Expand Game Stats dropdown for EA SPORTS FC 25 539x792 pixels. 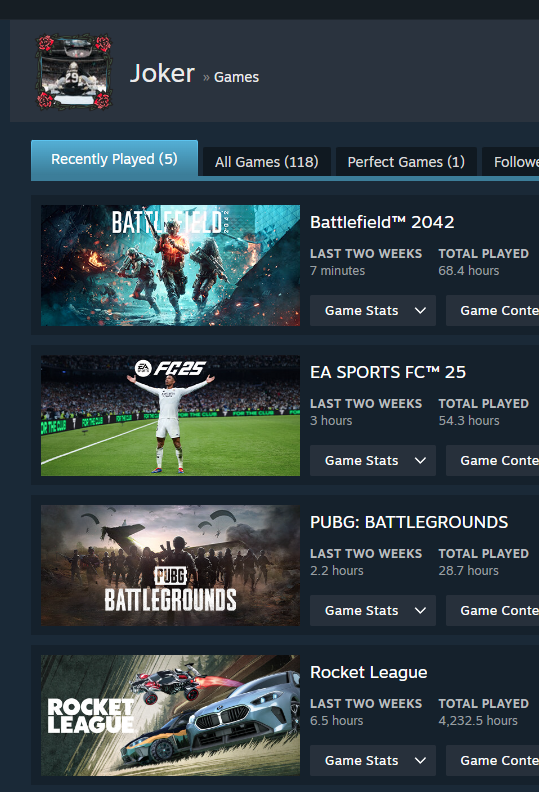pos(373,460)
